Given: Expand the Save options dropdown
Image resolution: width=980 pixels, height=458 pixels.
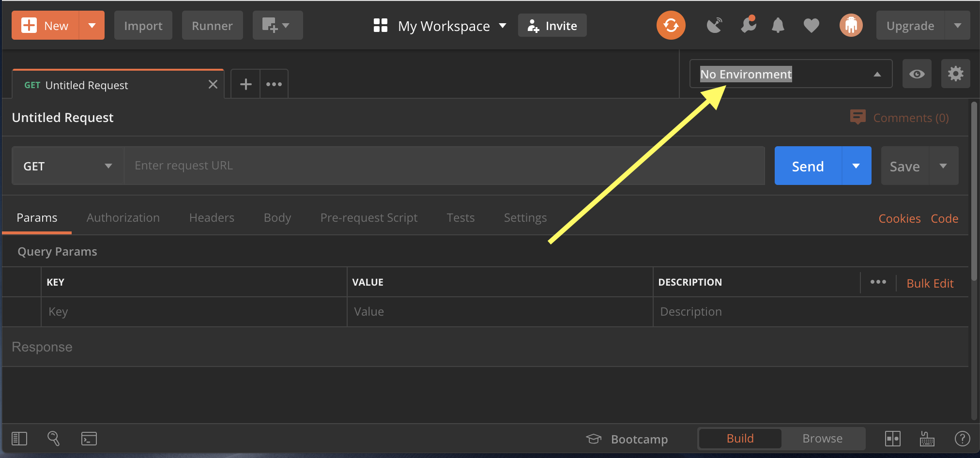Looking at the screenshot, I should point(943,166).
